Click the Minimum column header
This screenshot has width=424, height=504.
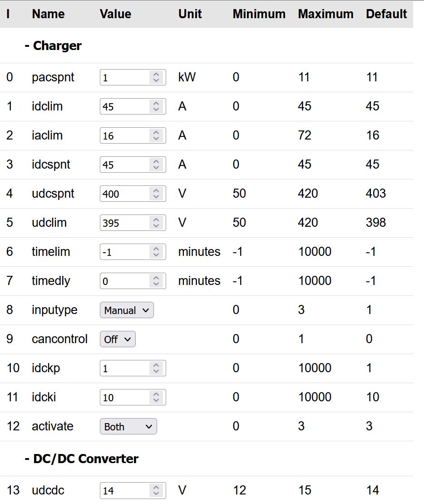(259, 14)
